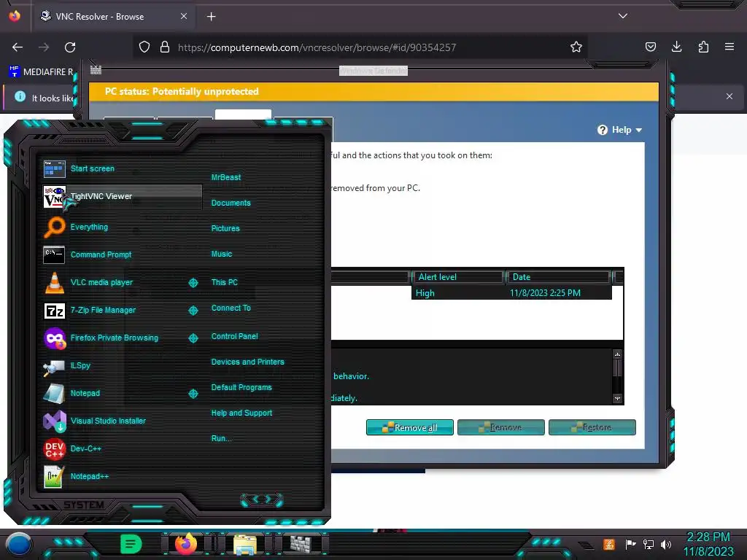Open the Everything search app icon
Image resolution: width=747 pixels, height=560 pixels.
(x=54, y=227)
